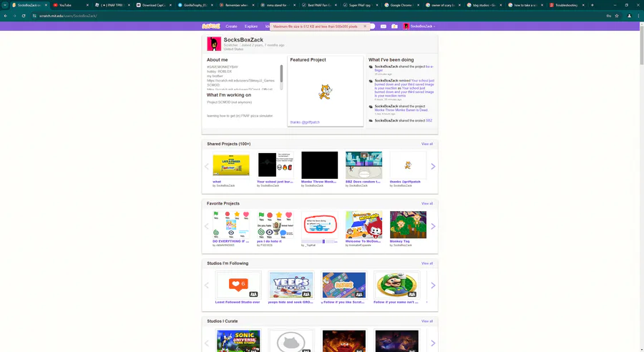
Task: Switch to the Google Chrome tab
Action: pyautogui.click(x=401, y=5)
